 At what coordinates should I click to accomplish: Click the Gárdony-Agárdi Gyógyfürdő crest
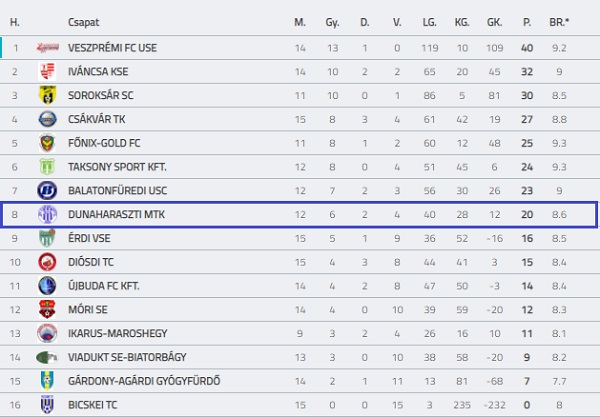coord(46,381)
